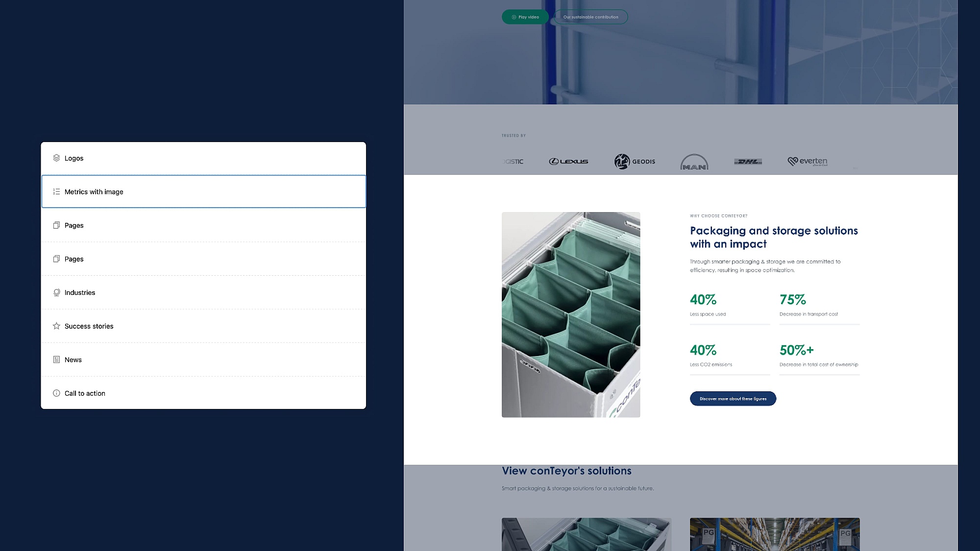Click the Call to action help icon
The width and height of the screenshot is (980, 551).
(x=56, y=393)
